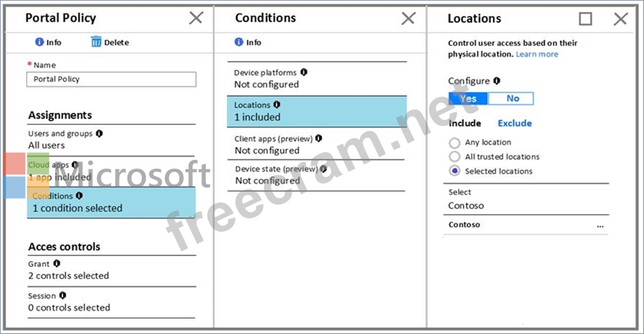This screenshot has height=334, width=644.
Task: Click the Portal Policy name field
Action: point(111,79)
